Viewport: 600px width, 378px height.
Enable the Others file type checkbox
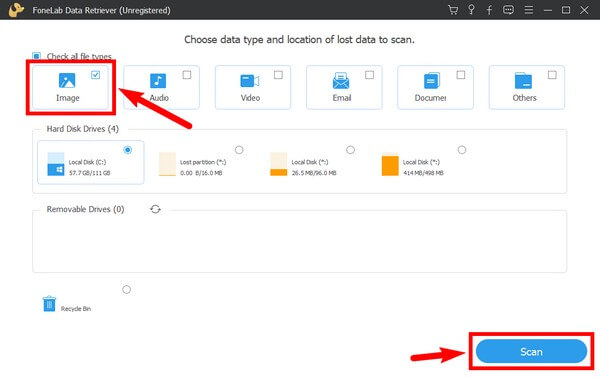(x=552, y=75)
